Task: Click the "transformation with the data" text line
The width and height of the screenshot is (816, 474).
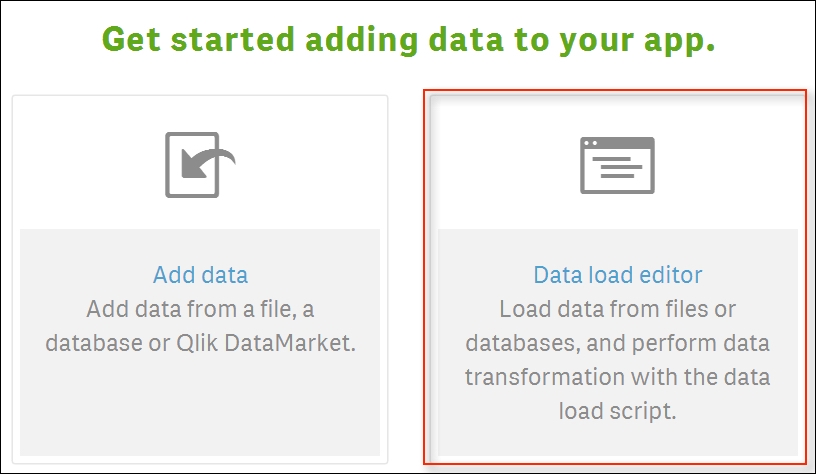Action: click(618, 377)
